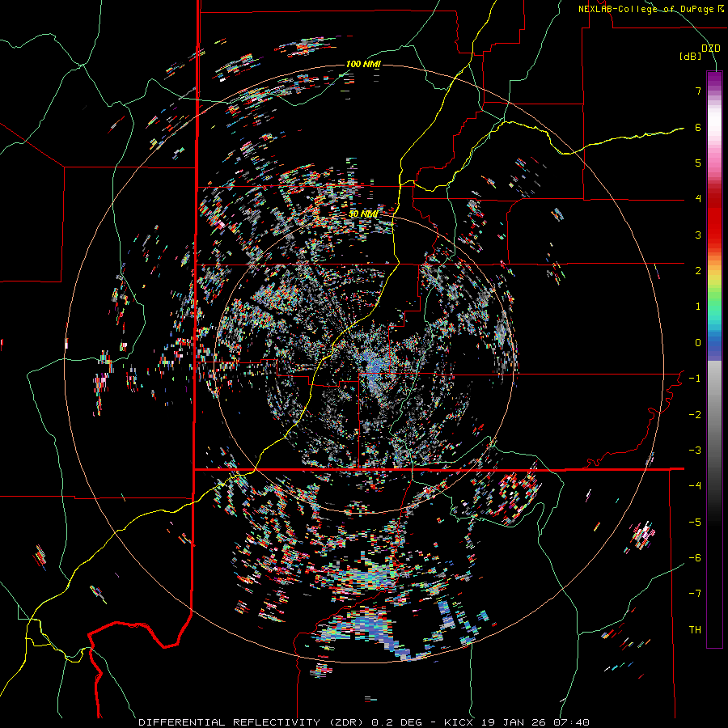Click the DZD legend title
The height and width of the screenshot is (728, 728).
[x=710, y=49]
